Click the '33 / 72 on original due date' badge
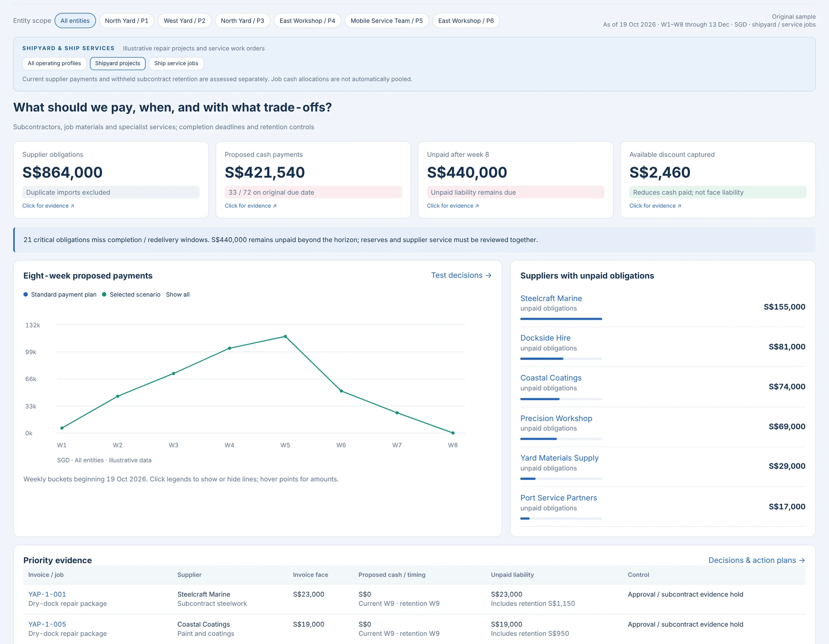829x644 pixels. tap(313, 192)
